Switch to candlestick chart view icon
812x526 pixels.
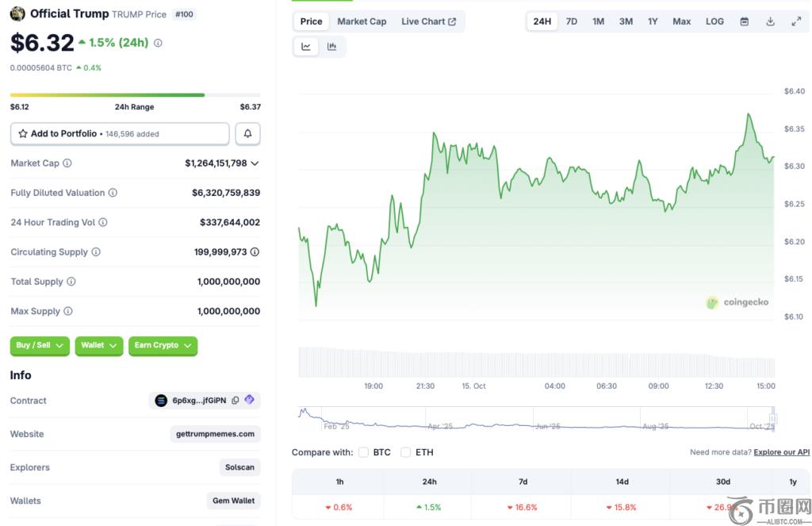331,47
